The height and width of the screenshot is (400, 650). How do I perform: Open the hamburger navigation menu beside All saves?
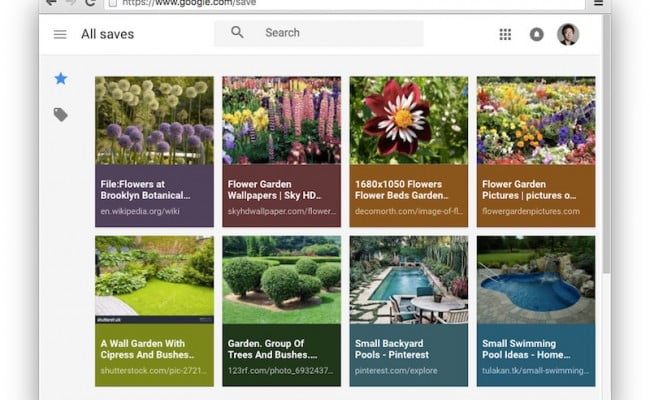pyautogui.click(x=60, y=34)
